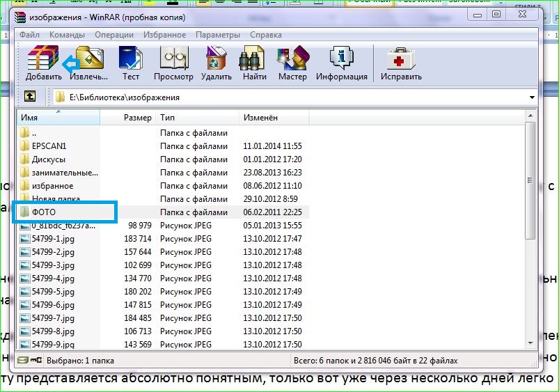The width and height of the screenshot is (559, 392).
Task: Go up one folder level button
Action: [30, 97]
